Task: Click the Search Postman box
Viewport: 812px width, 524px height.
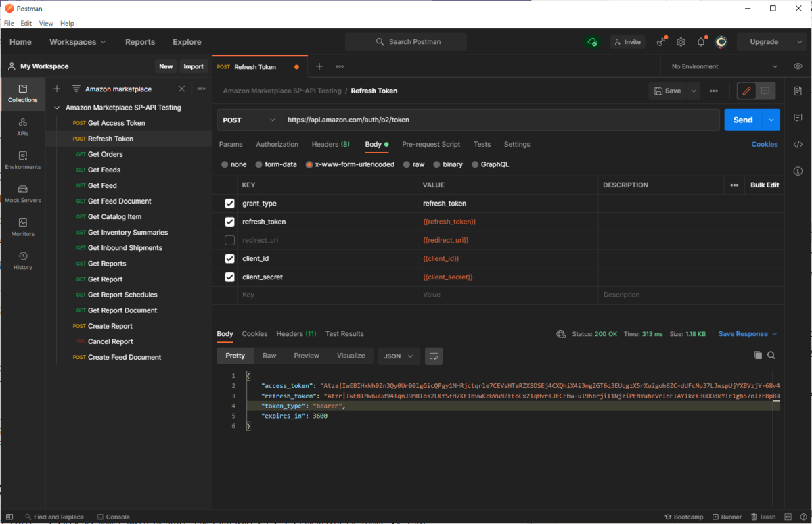Action: point(406,42)
